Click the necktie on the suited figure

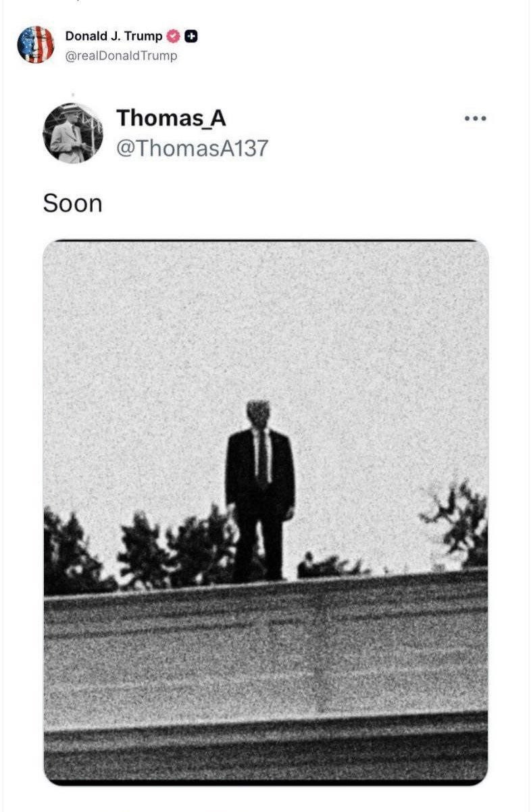click(x=261, y=459)
